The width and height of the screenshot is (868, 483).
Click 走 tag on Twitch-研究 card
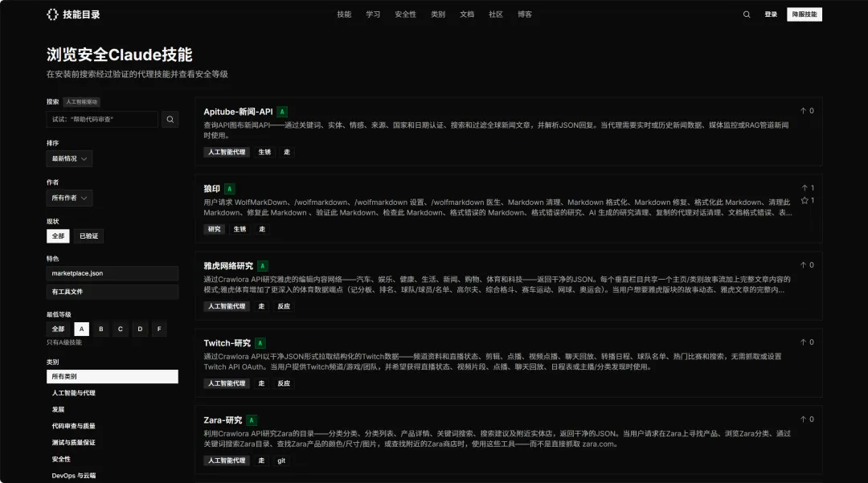(261, 383)
